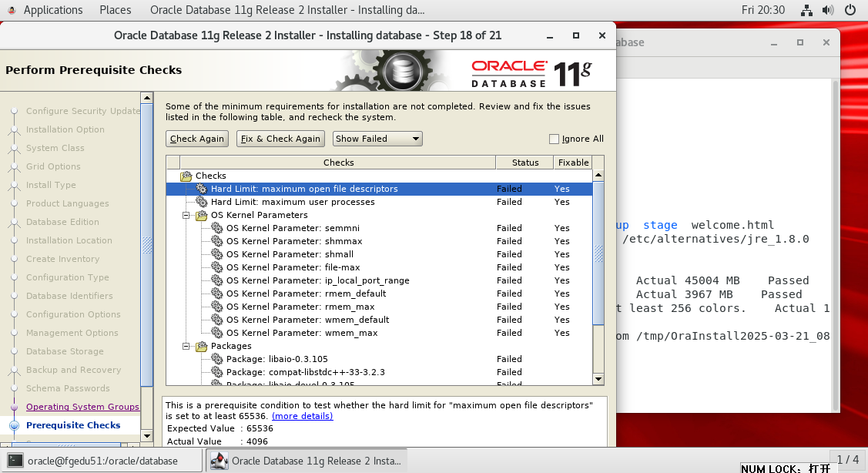868x473 pixels.
Task: Click the rmem_default gear icon
Action: coord(217,294)
